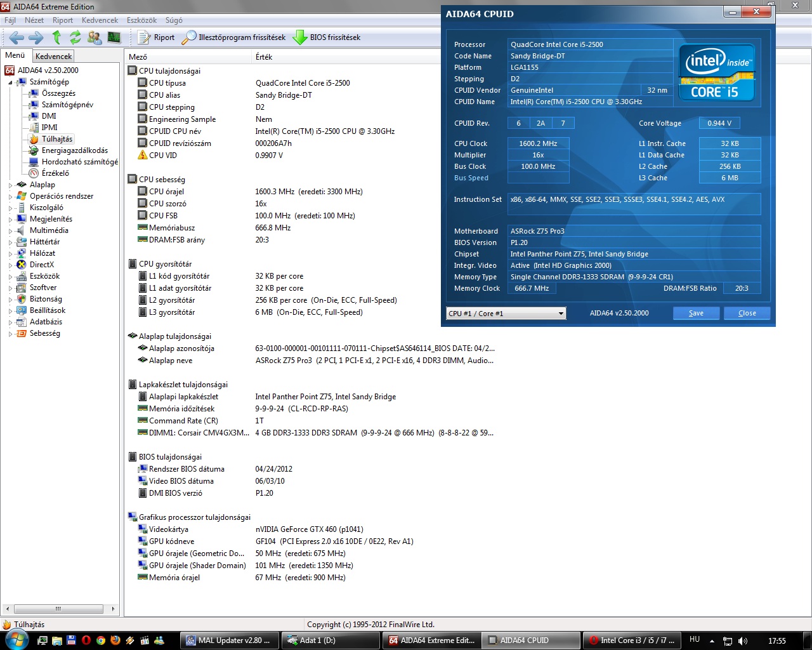Screen dimensions: 812x650
Task: Open the Windows Start button
Action: (15, 640)
